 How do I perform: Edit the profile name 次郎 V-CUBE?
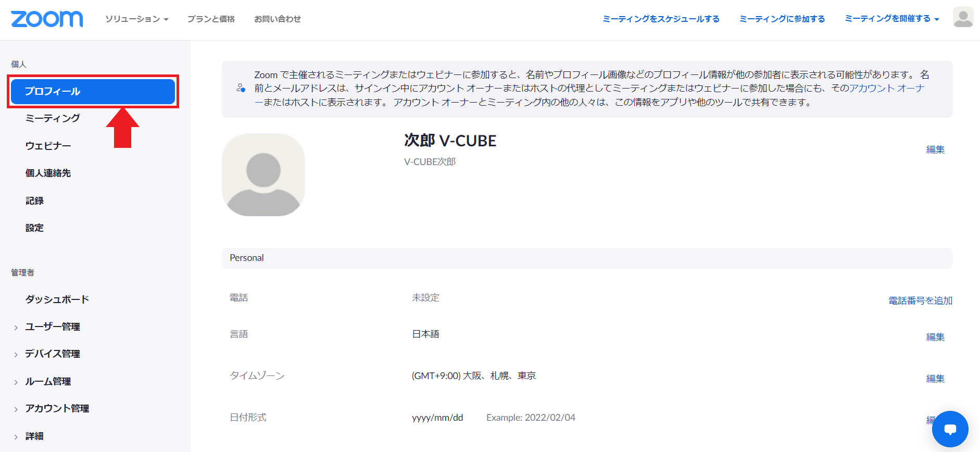pos(935,149)
